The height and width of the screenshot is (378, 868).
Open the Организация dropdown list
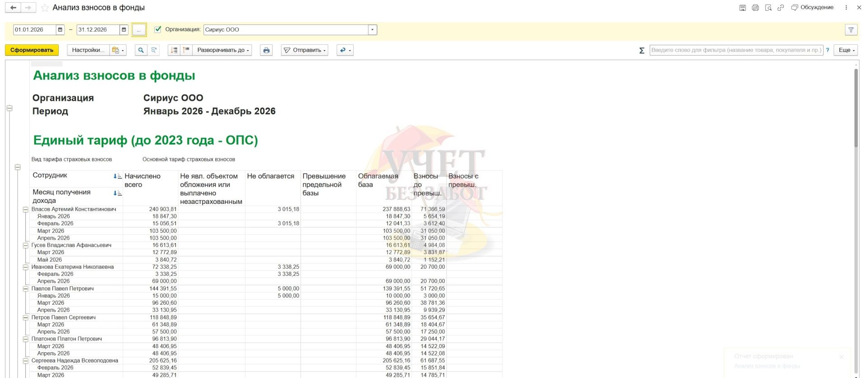373,30
